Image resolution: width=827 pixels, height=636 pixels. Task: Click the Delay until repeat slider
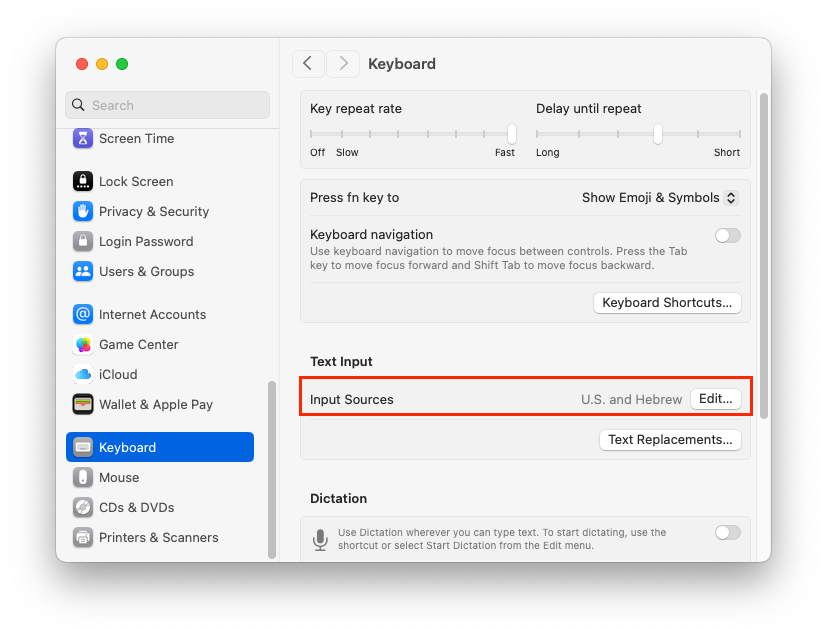[x=638, y=134]
